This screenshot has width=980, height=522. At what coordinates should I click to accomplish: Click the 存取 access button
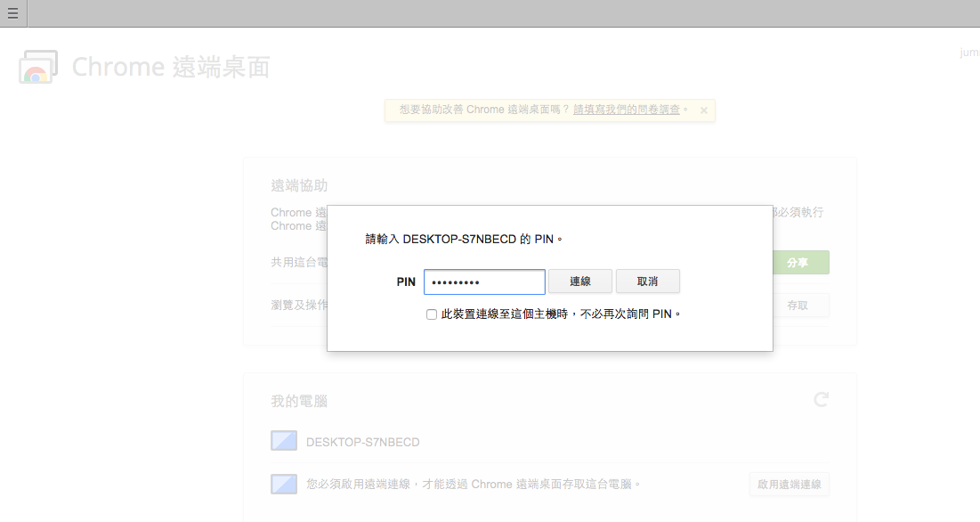(800, 305)
